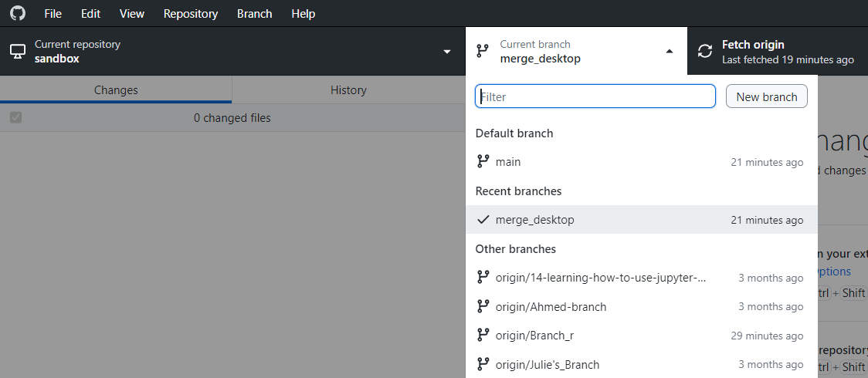Screen dimensions: 868x378
Task: Collapse the Current branch dropdown arrow
Action: tap(670, 52)
